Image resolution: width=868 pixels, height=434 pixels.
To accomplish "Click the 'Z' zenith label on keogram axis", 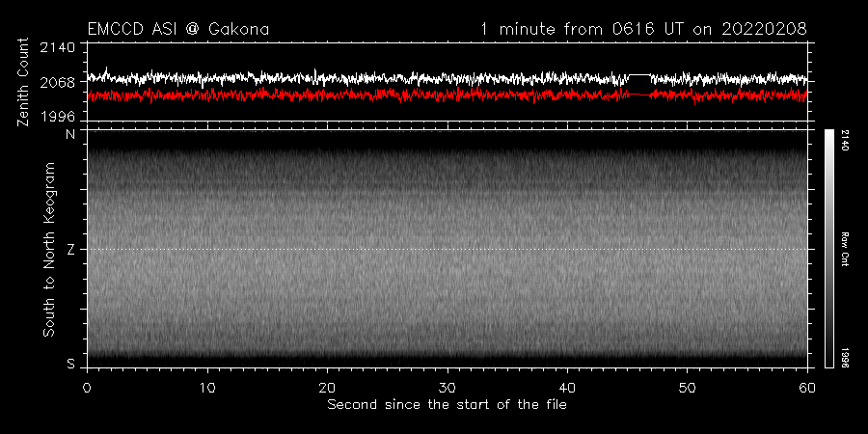I will tap(70, 250).
